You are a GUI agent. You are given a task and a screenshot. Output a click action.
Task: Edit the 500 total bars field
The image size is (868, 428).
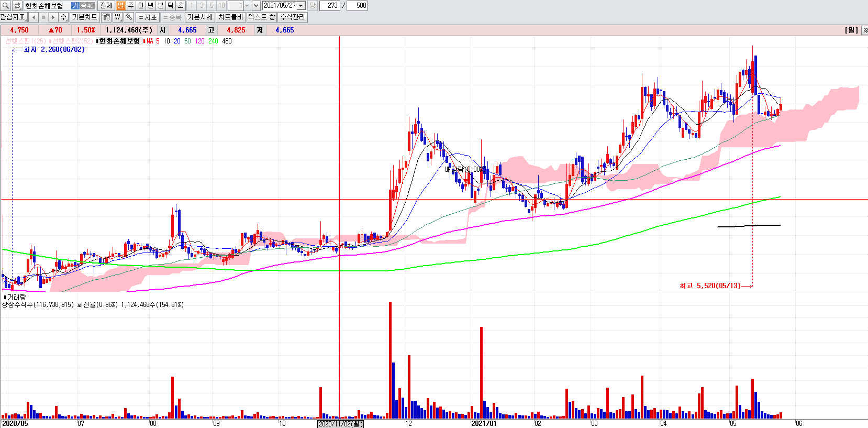[x=357, y=5]
